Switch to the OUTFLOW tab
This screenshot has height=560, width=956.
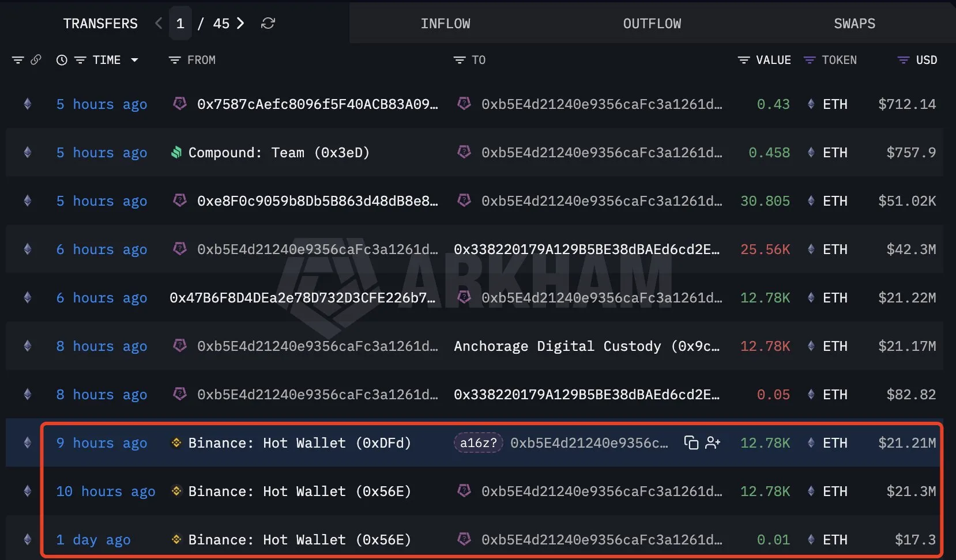(x=652, y=24)
